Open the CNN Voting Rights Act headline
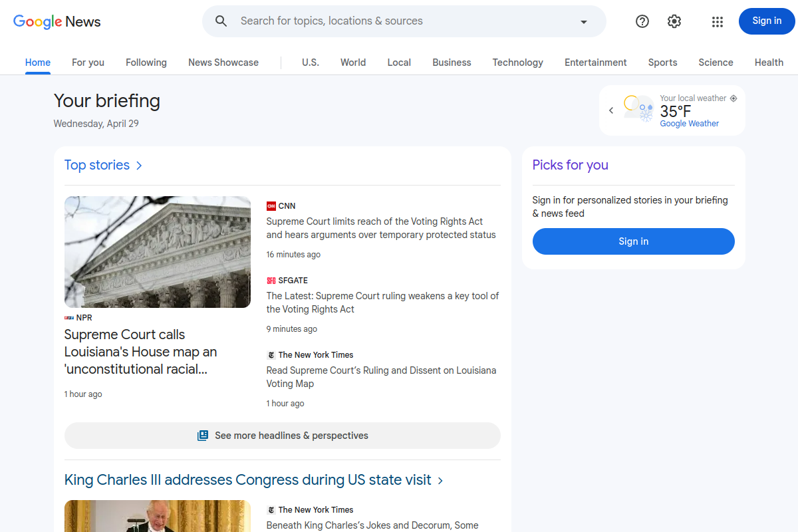 click(x=381, y=228)
